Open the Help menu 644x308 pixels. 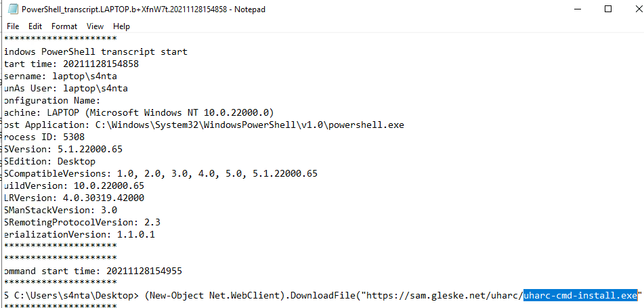pos(122,26)
